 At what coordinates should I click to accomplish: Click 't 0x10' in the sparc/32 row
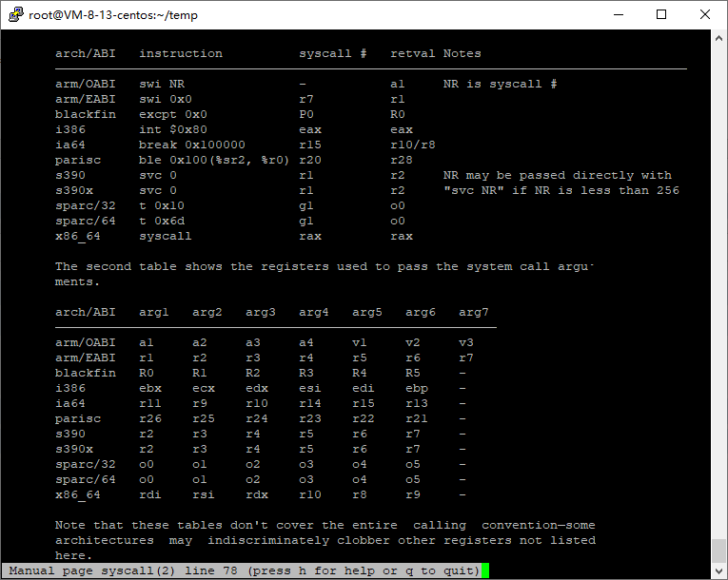pos(162,205)
